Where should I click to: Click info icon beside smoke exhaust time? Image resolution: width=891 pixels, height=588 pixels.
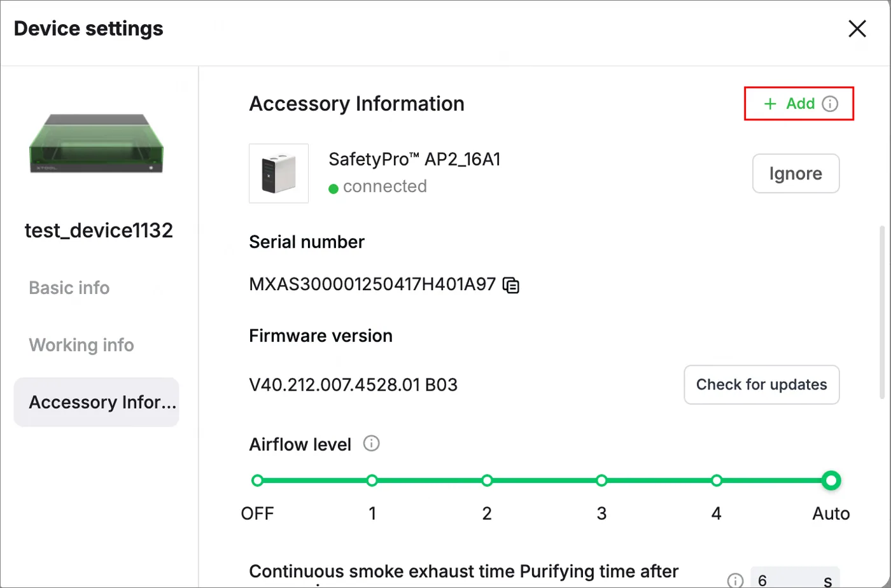tap(735, 580)
